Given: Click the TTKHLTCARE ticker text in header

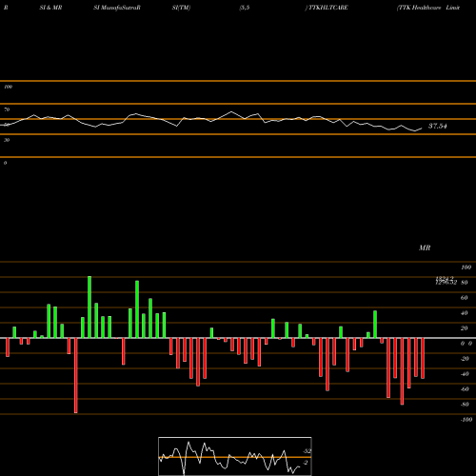Looking at the screenshot, I should click(x=328, y=8).
